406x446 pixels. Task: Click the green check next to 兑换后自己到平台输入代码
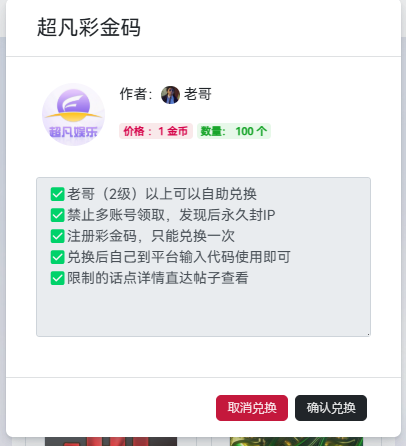tap(57, 257)
